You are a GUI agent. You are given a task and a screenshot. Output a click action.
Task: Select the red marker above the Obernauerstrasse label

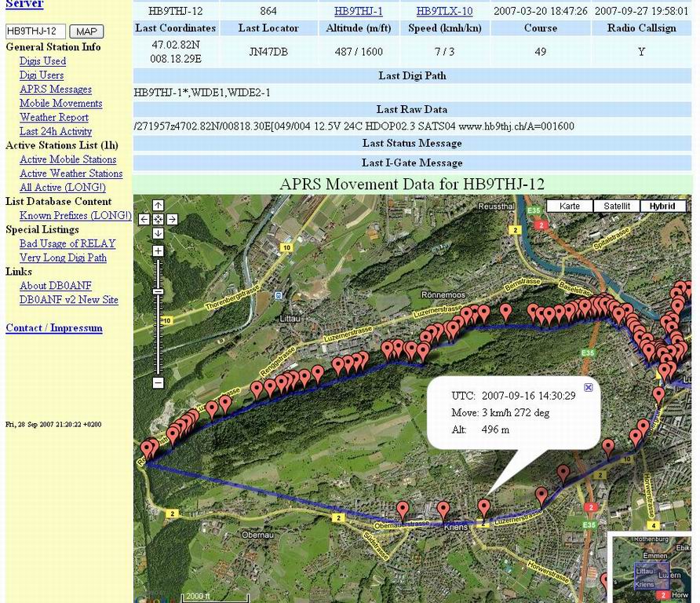click(x=403, y=510)
